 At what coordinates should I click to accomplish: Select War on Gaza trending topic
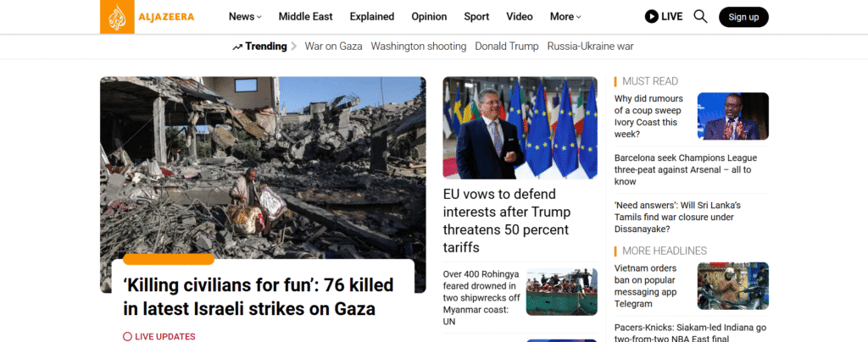click(x=333, y=47)
